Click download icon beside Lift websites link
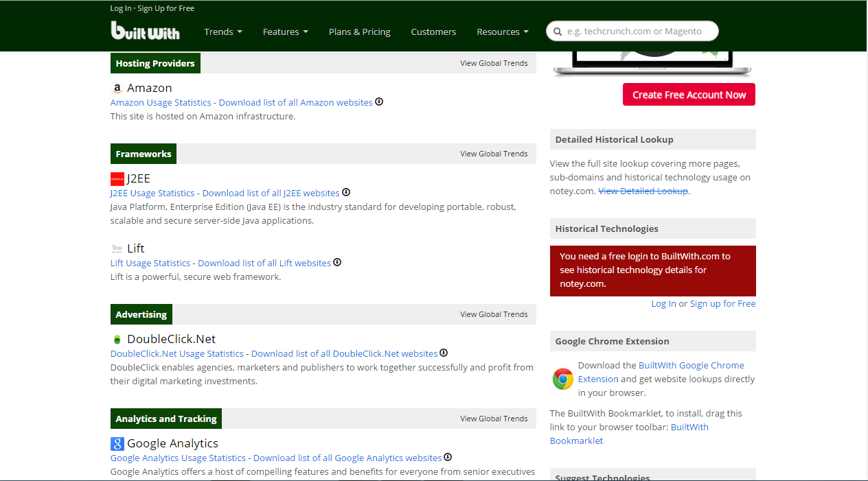 click(337, 262)
